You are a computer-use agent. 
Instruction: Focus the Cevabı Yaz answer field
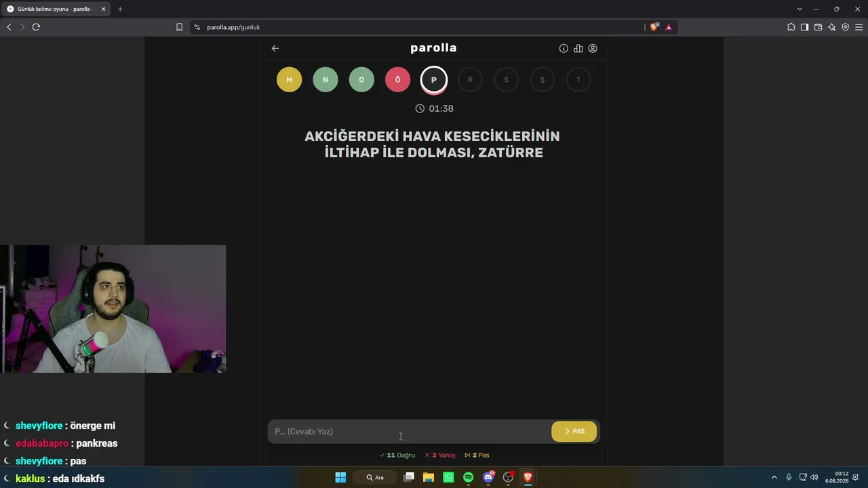[410, 431]
